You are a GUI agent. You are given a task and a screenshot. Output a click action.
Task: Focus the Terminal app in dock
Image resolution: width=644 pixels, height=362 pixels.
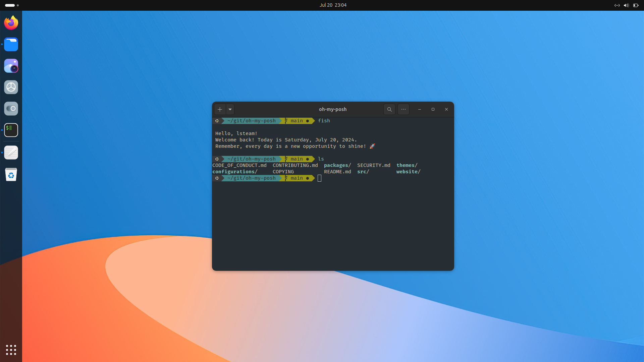(x=11, y=130)
